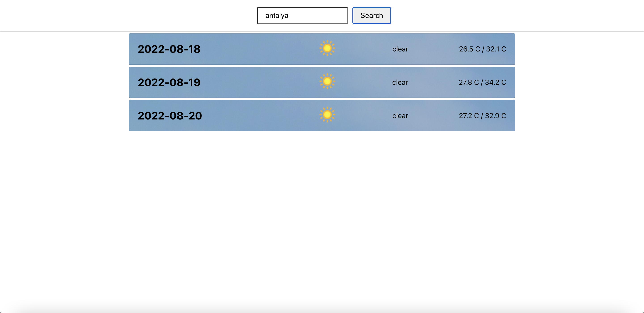
Task: Click the 'clear' label for 2022-08-19
Action: coord(400,82)
